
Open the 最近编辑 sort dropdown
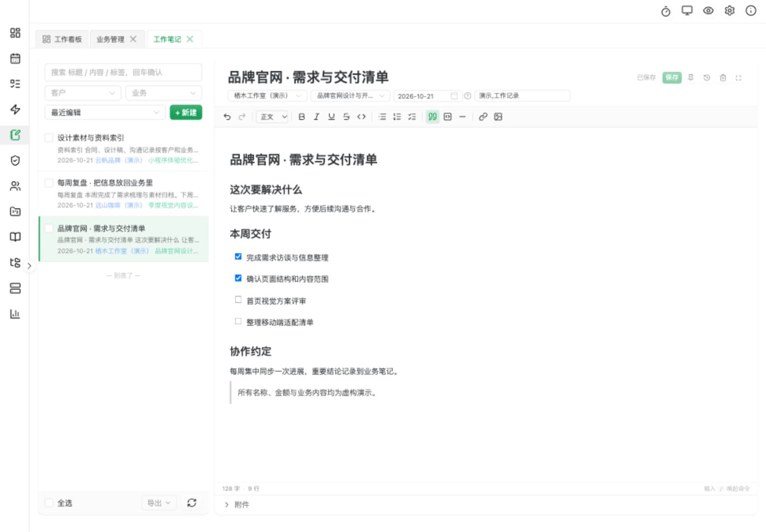[105, 112]
